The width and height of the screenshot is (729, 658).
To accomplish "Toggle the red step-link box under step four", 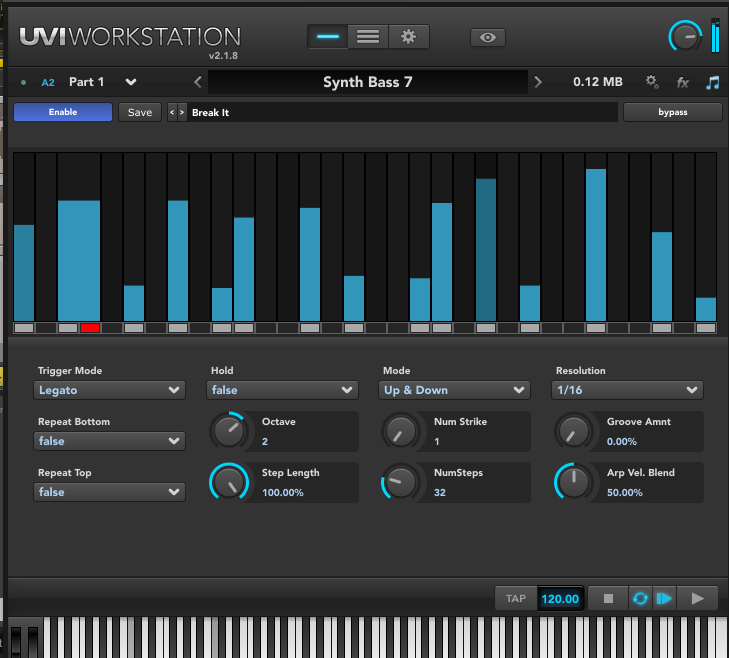I will (x=90, y=328).
